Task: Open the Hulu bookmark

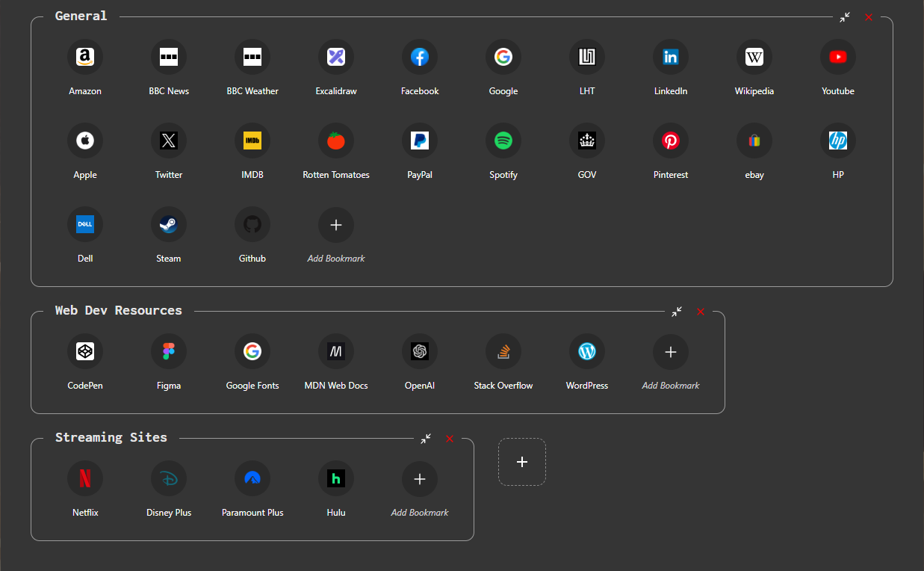Action: (x=336, y=478)
